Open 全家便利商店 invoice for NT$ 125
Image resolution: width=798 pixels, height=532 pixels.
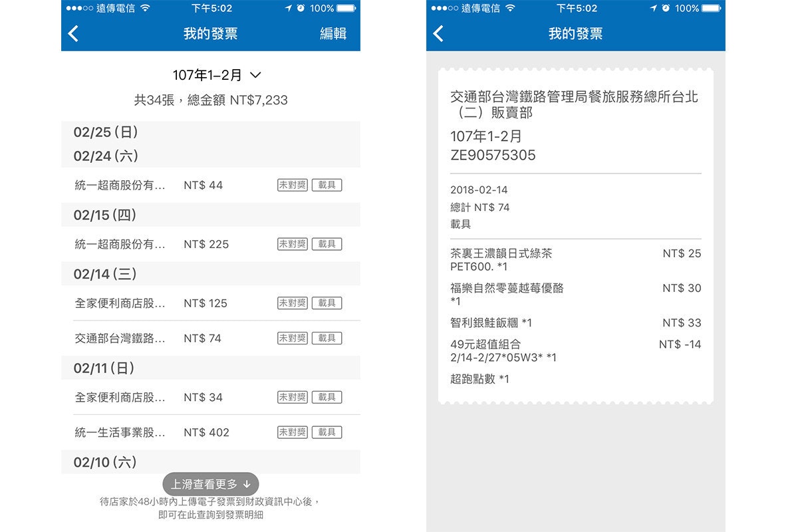(x=211, y=303)
